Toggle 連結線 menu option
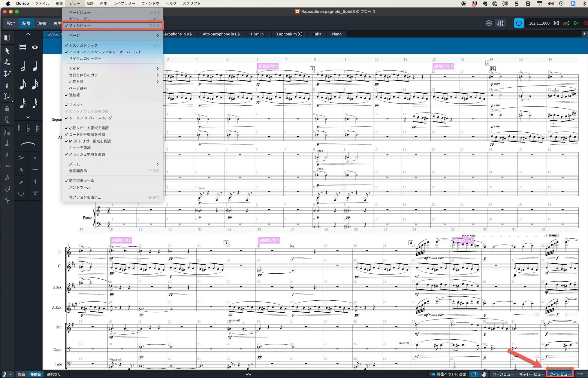Image resolution: width=588 pixels, height=378 pixels. point(112,95)
